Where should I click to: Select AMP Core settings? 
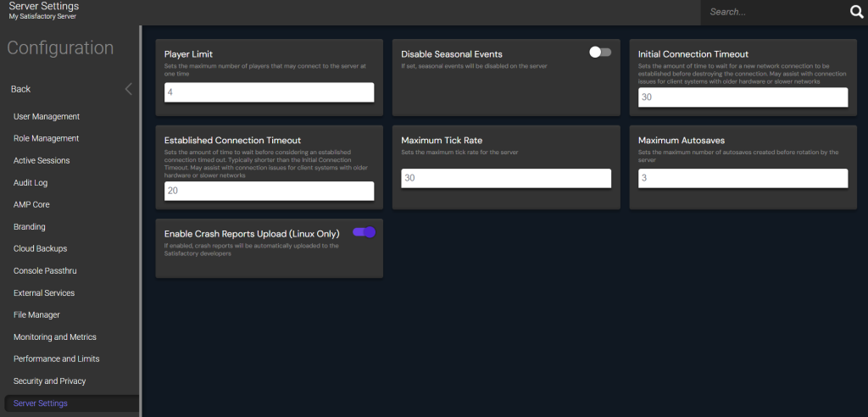pos(31,205)
